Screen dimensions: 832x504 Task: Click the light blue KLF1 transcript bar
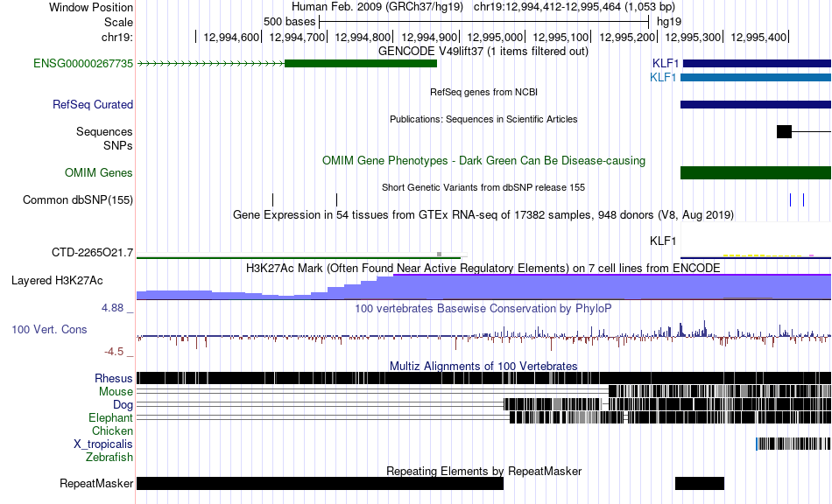[756, 77]
